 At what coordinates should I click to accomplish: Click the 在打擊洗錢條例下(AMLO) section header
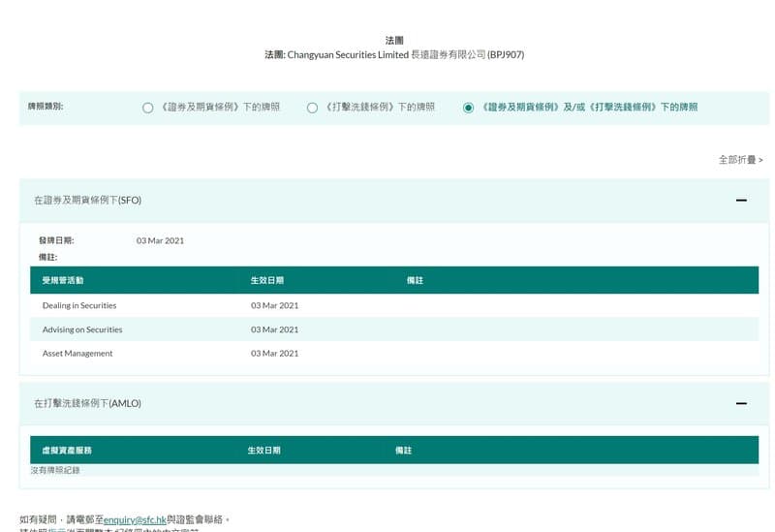click(394, 403)
